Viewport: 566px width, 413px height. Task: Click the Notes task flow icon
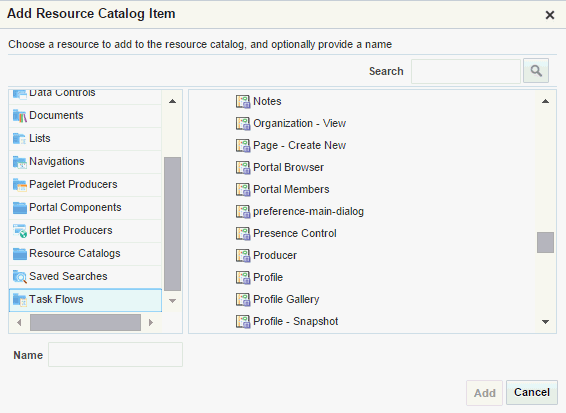243,101
